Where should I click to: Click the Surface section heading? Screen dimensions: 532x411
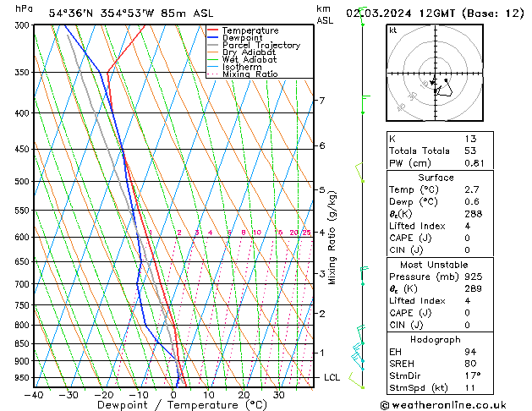[x=436, y=178]
